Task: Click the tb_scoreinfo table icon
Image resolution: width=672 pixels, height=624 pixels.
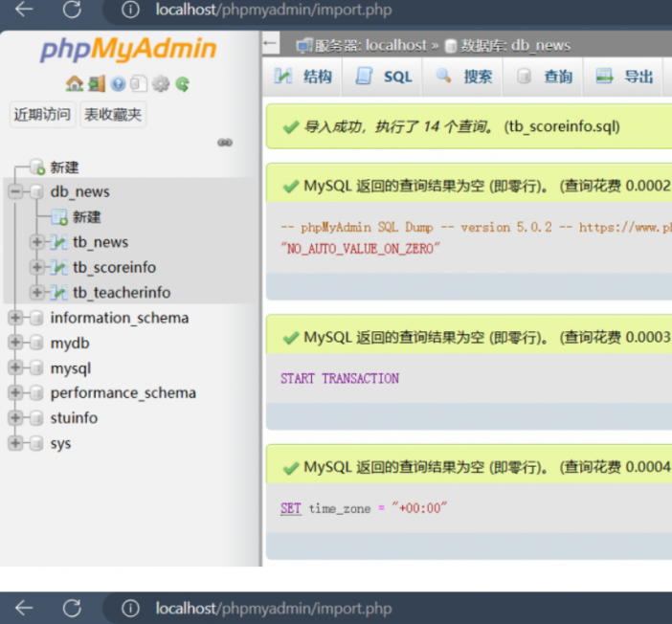Action: click(x=58, y=267)
